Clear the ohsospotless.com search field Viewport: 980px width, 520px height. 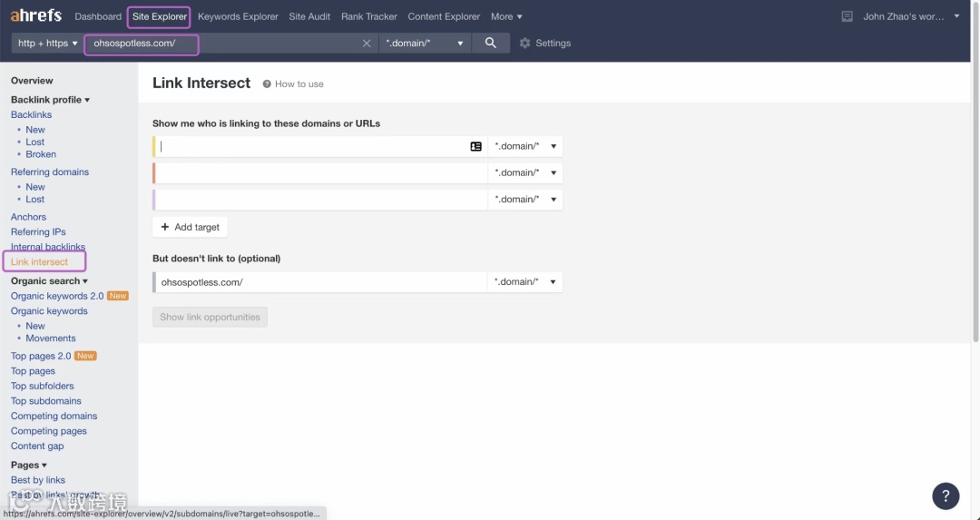pos(367,44)
